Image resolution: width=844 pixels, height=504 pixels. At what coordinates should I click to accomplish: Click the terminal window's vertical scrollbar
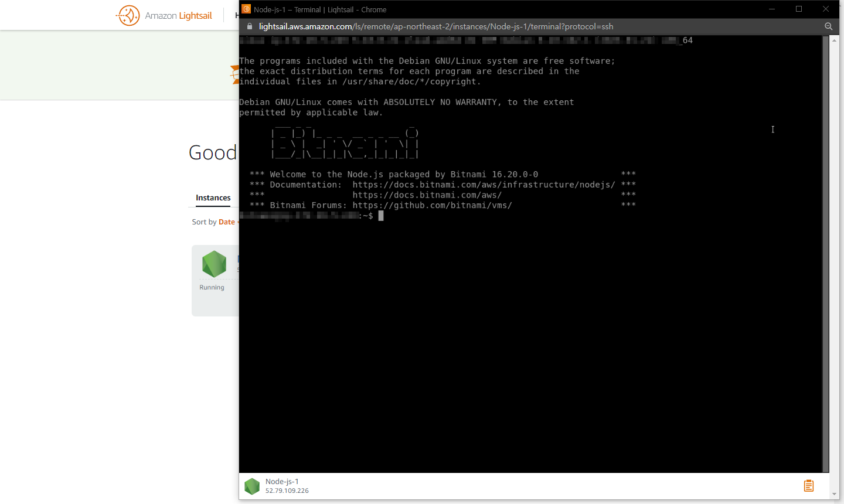[826, 254]
